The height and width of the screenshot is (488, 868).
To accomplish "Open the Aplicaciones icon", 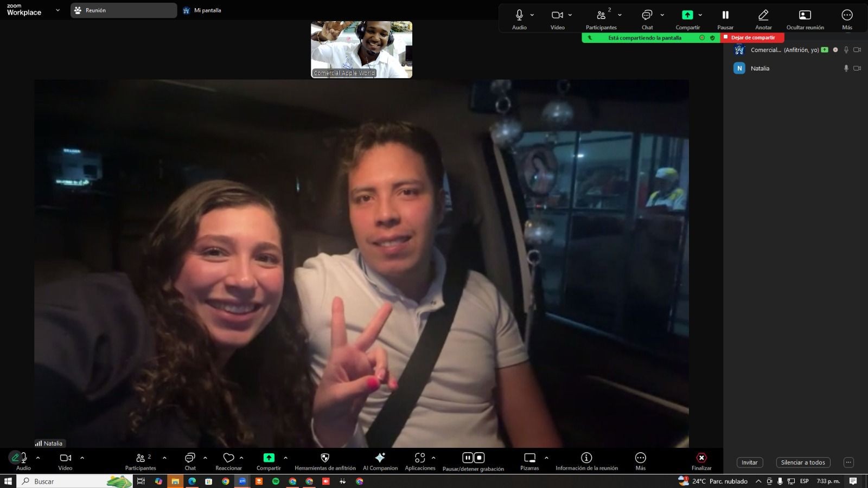I will (420, 458).
